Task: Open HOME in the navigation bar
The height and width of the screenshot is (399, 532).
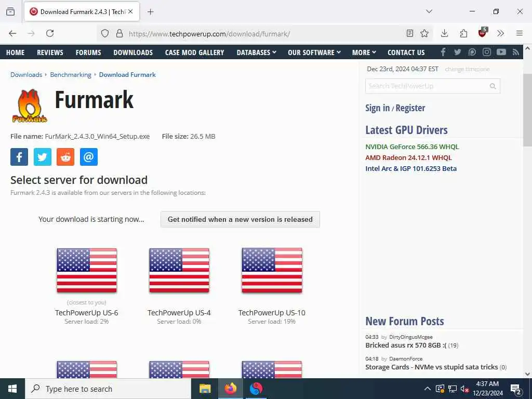Action: (x=15, y=52)
